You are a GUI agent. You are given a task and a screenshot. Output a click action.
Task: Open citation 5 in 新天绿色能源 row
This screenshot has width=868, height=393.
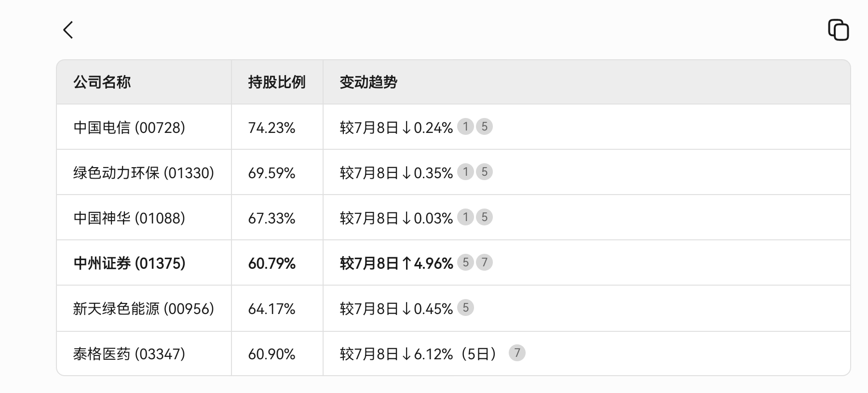pos(465,308)
